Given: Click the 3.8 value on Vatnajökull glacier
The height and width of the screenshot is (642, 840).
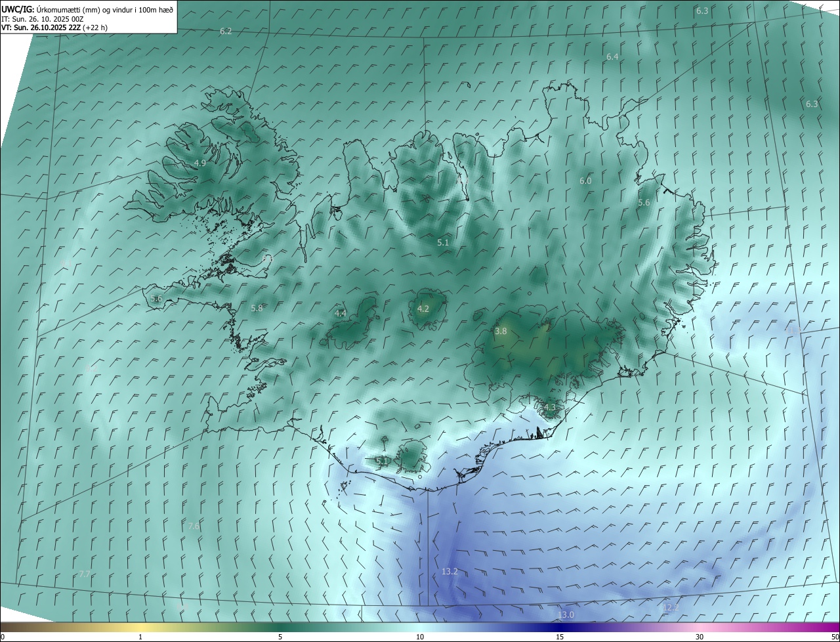Looking at the screenshot, I should (501, 332).
